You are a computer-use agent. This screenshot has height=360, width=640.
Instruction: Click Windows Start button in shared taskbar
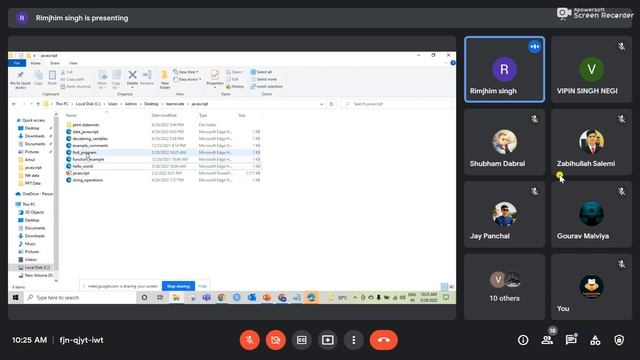point(16,298)
